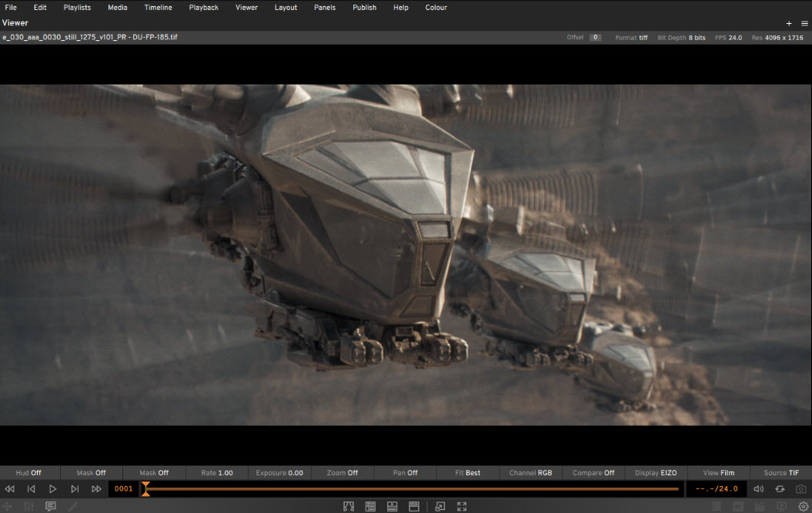Open the audio volume control
The height and width of the screenshot is (513, 812).
click(x=758, y=489)
